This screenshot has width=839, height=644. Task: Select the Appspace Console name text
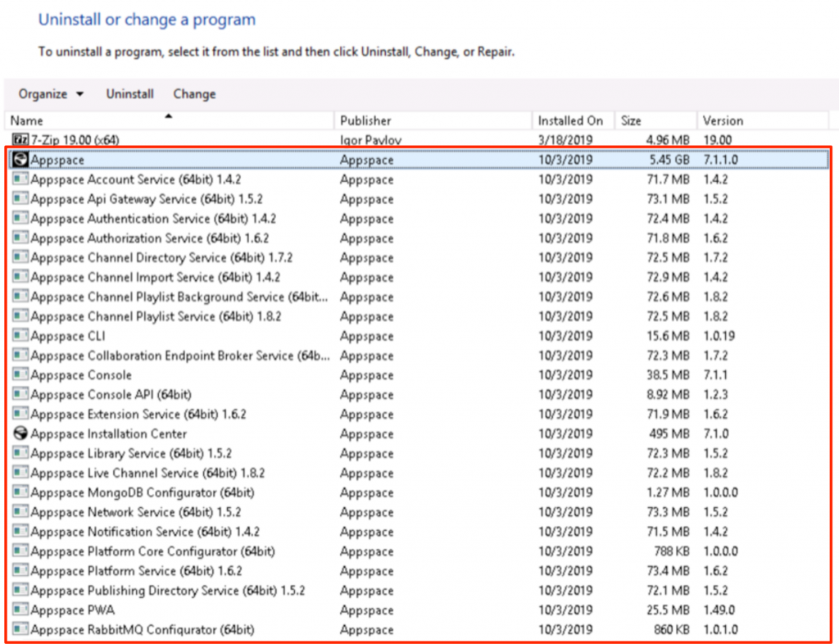[81, 375]
